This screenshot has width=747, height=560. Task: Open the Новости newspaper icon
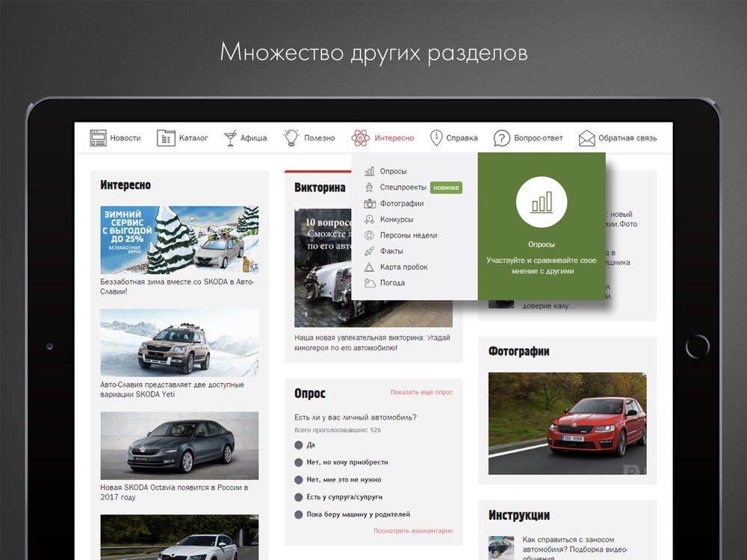click(98, 137)
